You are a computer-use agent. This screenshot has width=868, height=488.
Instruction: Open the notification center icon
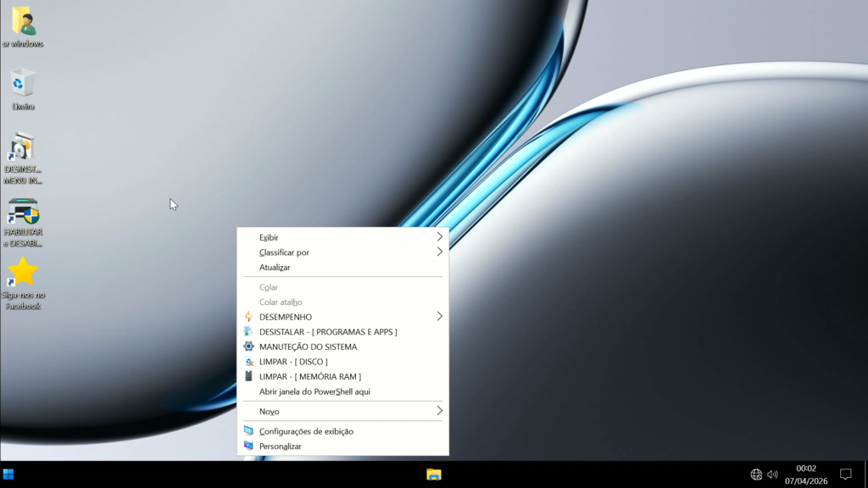[845, 474]
